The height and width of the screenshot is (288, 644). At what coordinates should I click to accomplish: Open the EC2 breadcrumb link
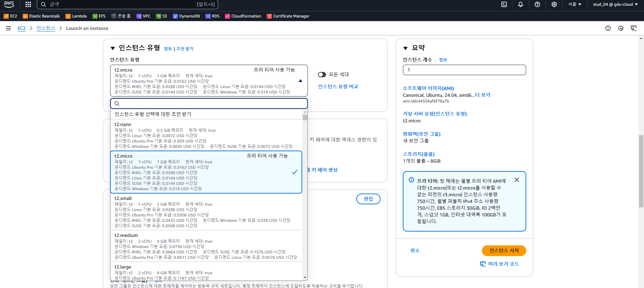click(22, 28)
